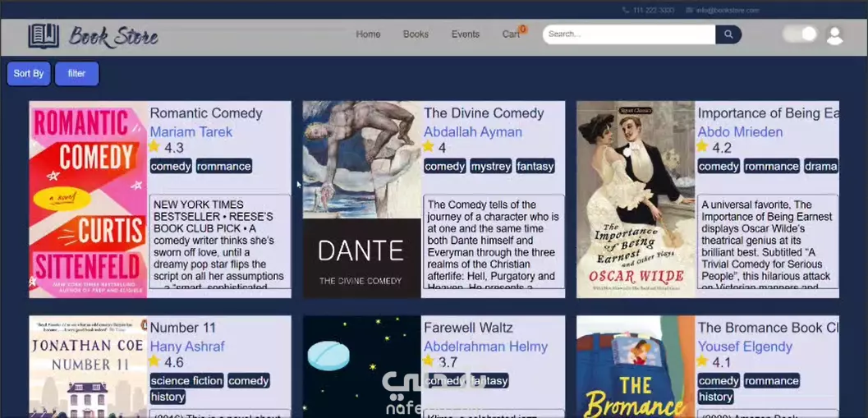Select the Importance of Being Earnest title
Viewport: 868px width, 418px height.
pos(769,113)
